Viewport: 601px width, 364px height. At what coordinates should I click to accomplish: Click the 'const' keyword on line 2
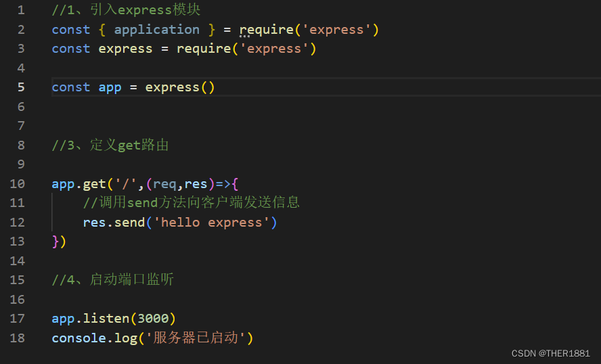[71, 30]
